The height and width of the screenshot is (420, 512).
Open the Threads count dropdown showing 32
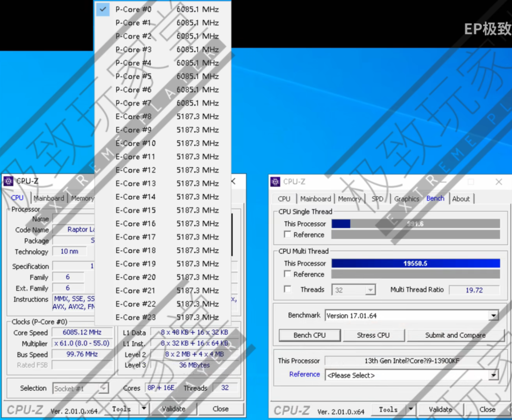click(370, 289)
